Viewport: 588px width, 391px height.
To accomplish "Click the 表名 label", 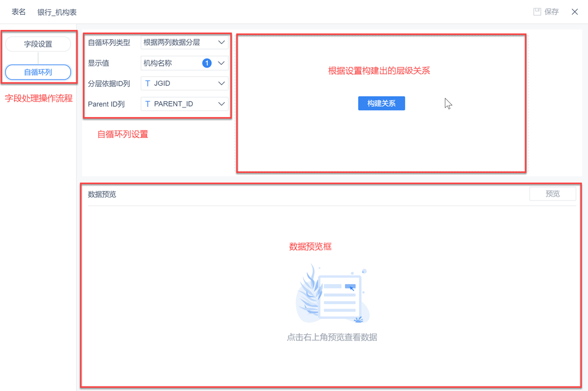I will tap(19, 12).
